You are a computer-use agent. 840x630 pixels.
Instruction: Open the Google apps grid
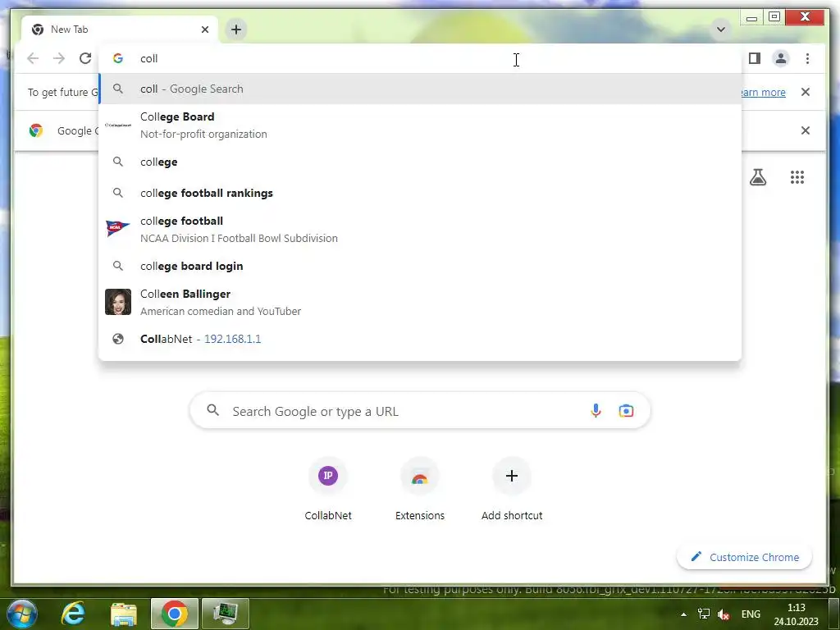797,177
